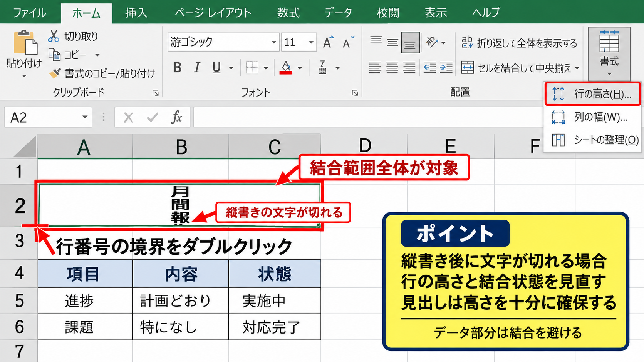Image resolution: width=644 pixels, height=362 pixels.
Task: Open the Format (書式) dropdown button
Action: (609, 53)
